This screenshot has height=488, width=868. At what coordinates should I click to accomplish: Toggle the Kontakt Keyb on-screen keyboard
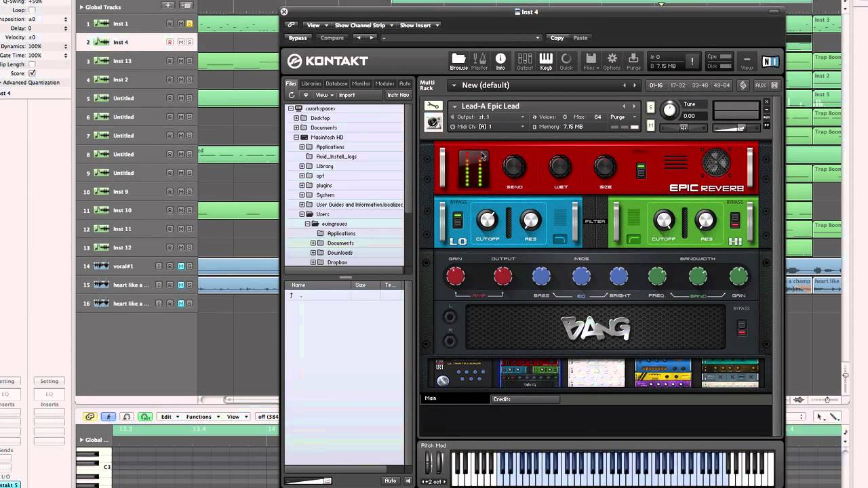(x=546, y=61)
